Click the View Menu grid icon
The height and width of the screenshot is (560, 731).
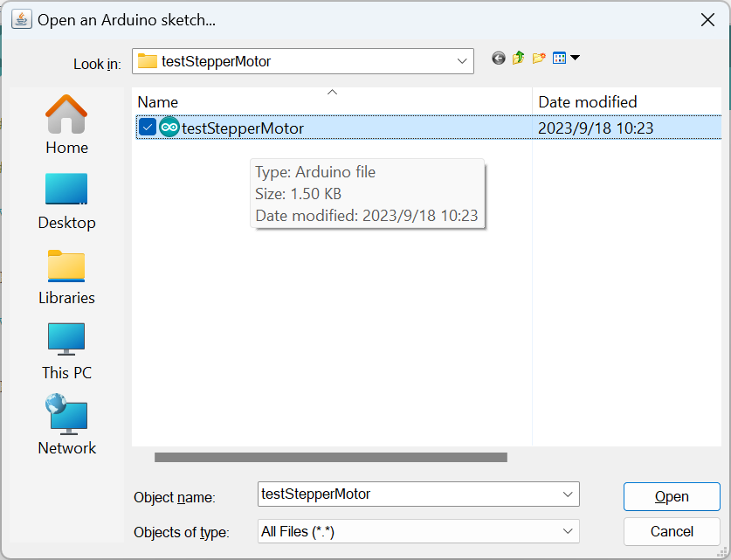coord(560,59)
